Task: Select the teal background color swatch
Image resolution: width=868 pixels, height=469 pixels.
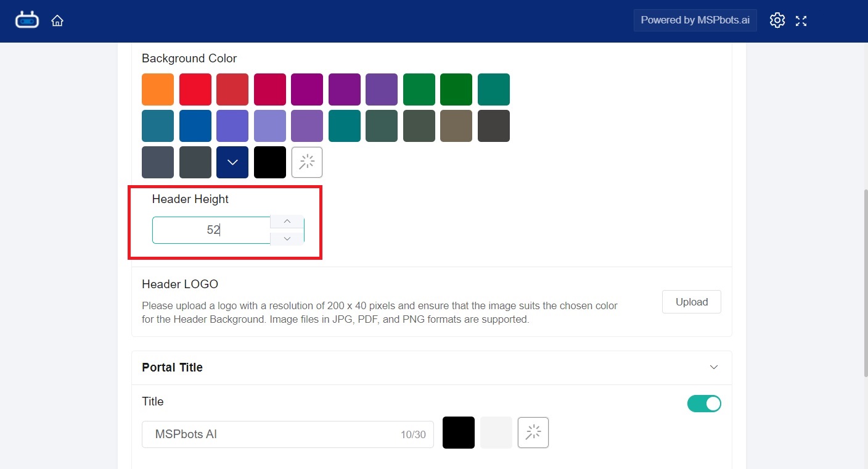Action: [x=493, y=89]
